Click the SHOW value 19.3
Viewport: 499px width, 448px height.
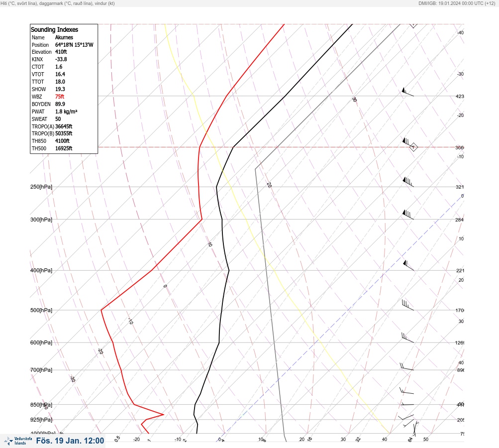point(60,89)
